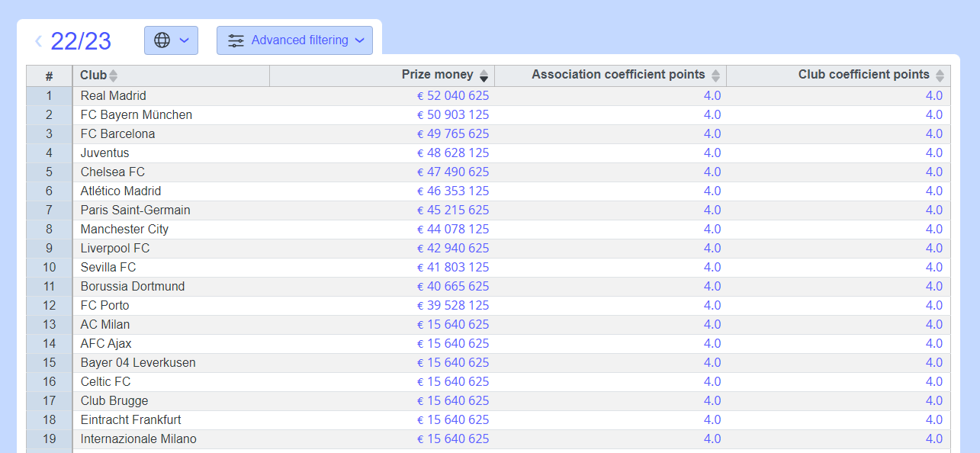
Task: Click Celtic FC's prize money value
Action: point(453,382)
